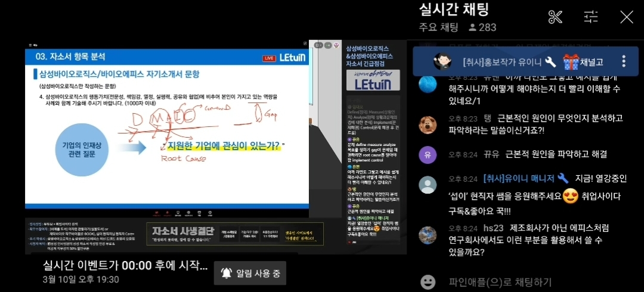Tap username [취사]유이니 매니저
The image size is (644, 292).
coord(520,179)
